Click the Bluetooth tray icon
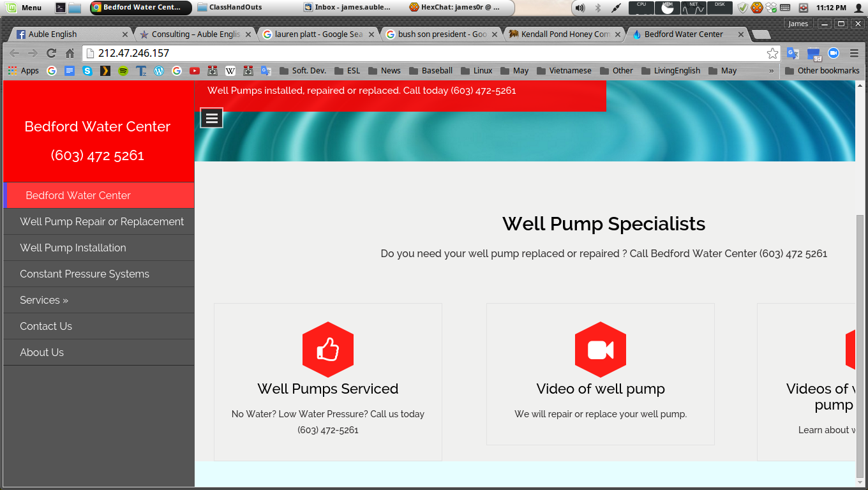Image resolution: width=868 pixels, height=490 pixels. 598,8
